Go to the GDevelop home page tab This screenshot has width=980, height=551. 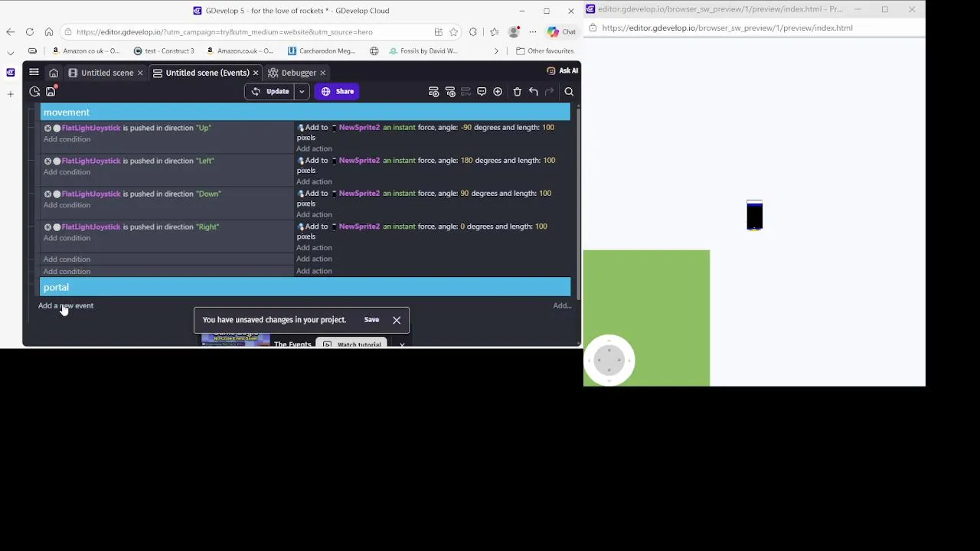click(x=54, y=73)
